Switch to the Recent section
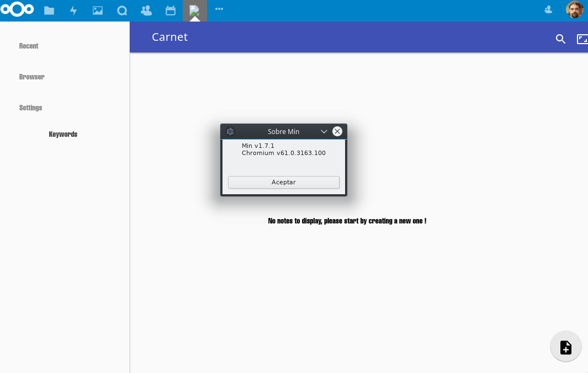Viewport: 588px width, 373px height. tap(29, 46)
